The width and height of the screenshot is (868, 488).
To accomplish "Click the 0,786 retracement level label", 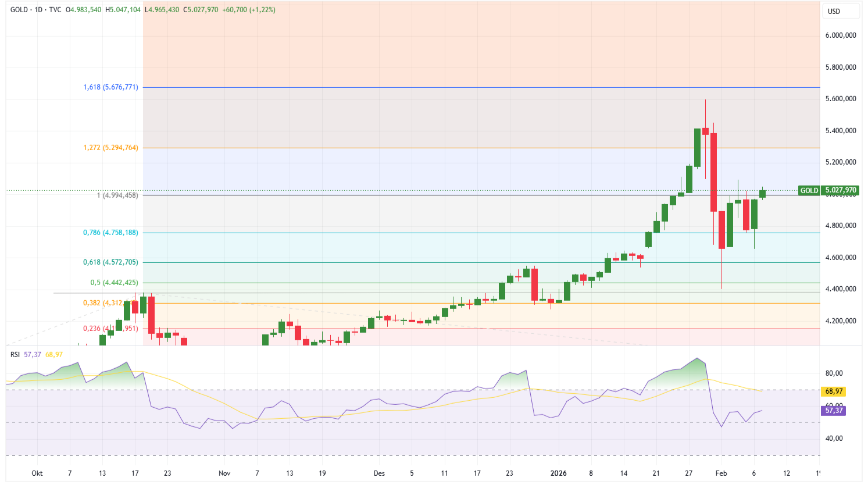I will tap(110, 233).
